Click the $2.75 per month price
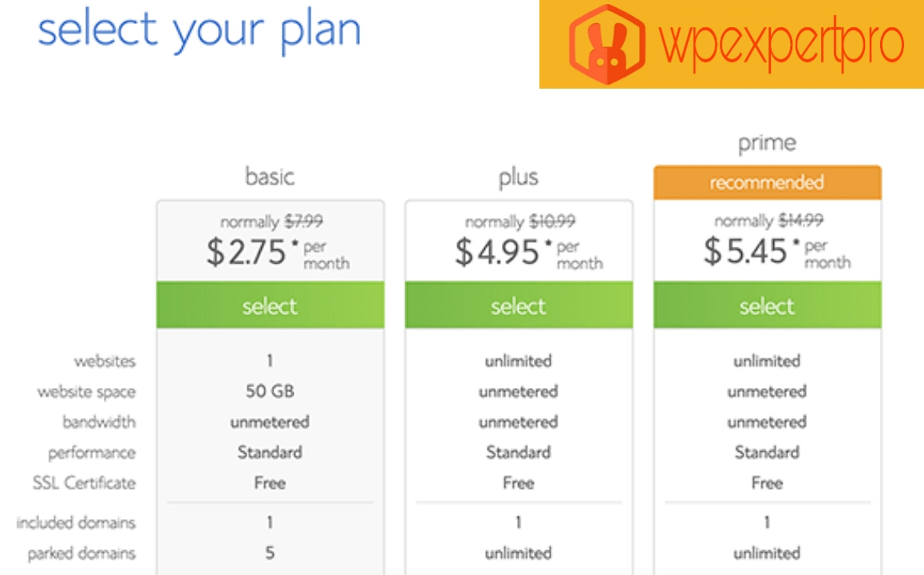The width and height of the screenshot is (924, 575). (x=278, y=253)
